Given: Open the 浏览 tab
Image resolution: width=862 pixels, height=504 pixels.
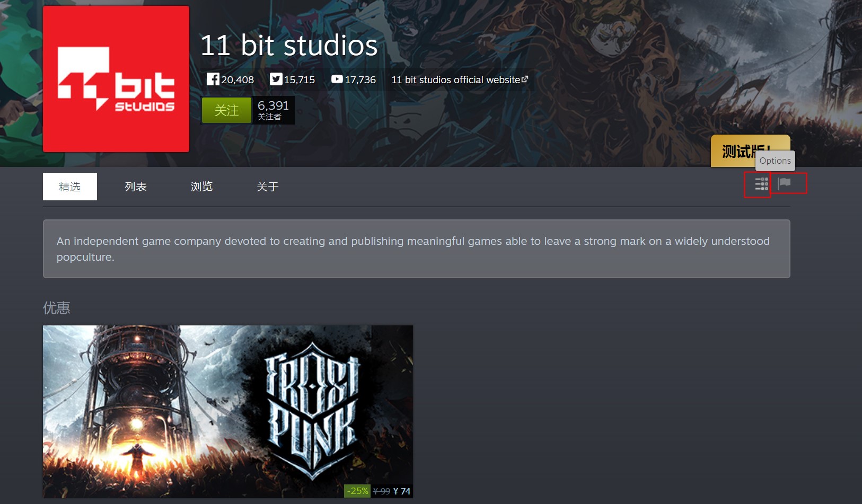Looking at the screenshot, I should [x=201, y=187].
